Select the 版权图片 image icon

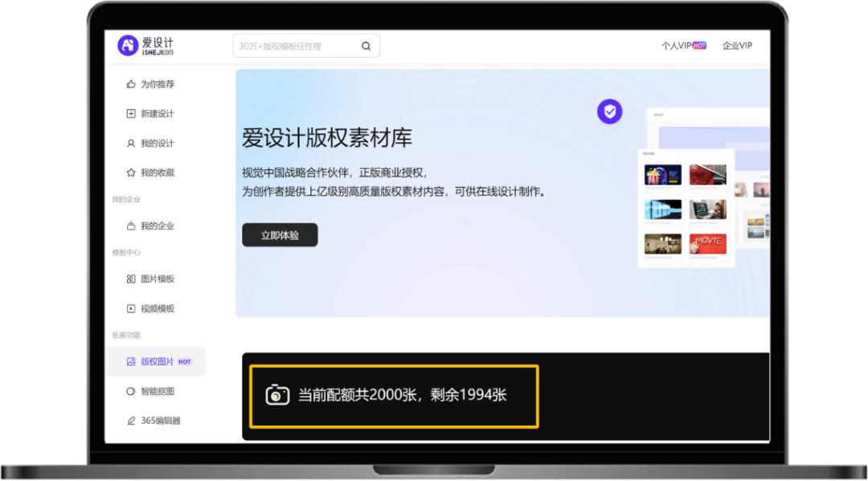tap(131, 361)
